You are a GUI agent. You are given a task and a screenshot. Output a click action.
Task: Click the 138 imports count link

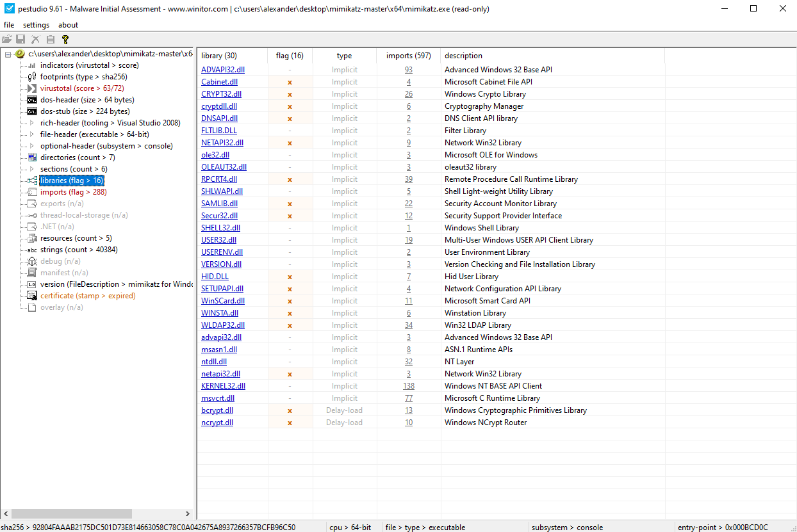pos(409,386)
